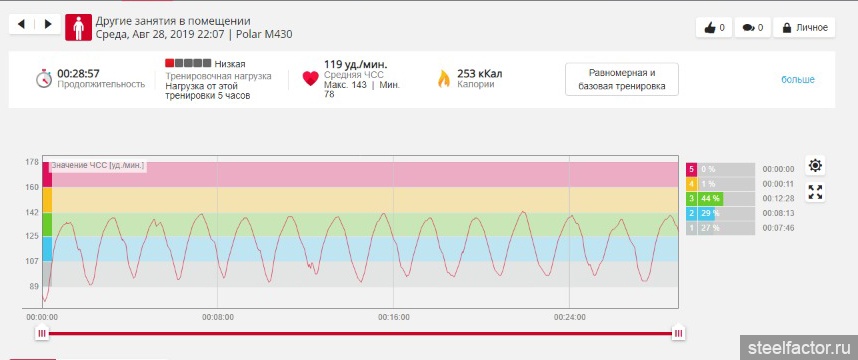Viewport: 858px width, 360px height.
Task: Click the Макс. 143 | Мин. 78 text
Action: pos(362,90)
